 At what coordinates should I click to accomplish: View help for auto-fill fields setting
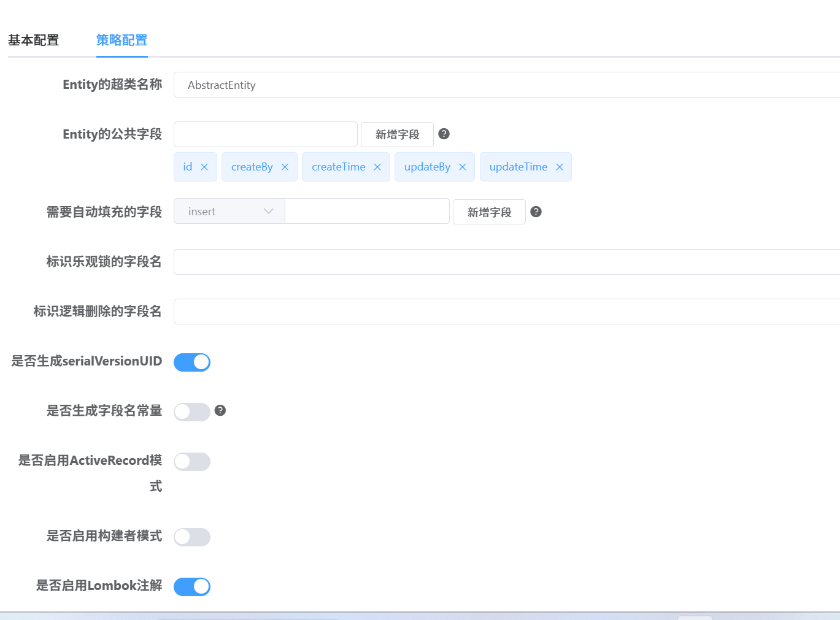[x=536, y=212]
